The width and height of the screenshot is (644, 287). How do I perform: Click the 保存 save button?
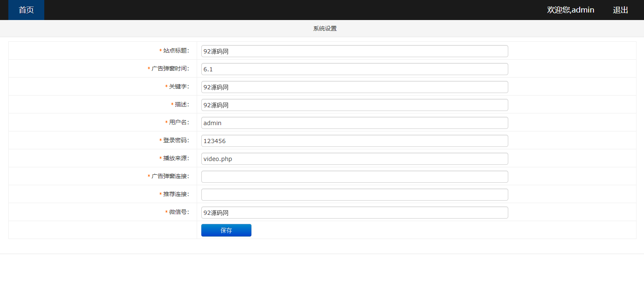click(226, 230)
